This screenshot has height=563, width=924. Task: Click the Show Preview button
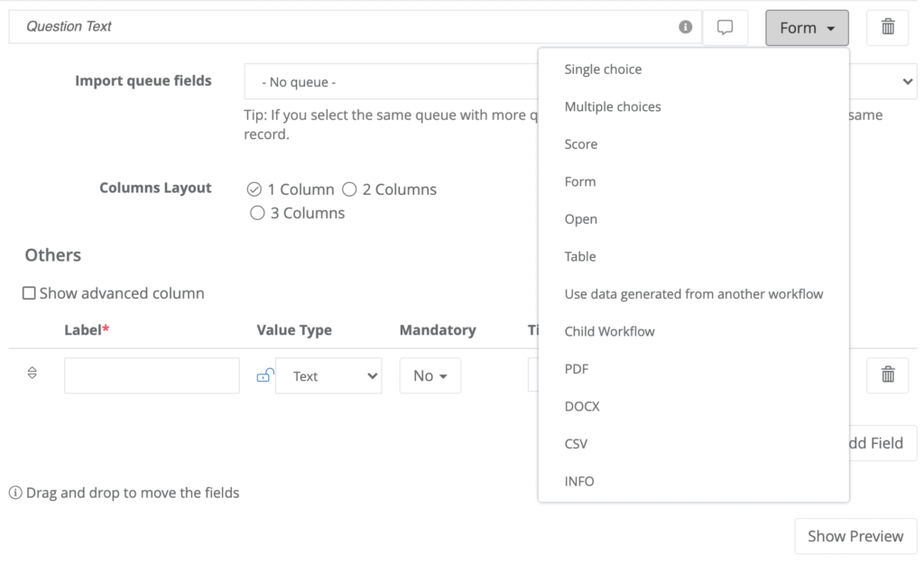[855, 536]
